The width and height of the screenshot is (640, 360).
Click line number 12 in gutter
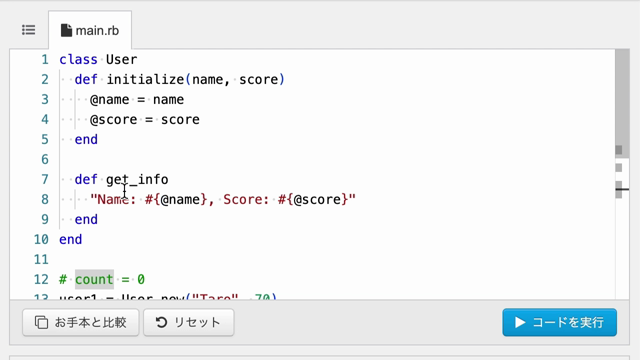(x=41, y=280)
